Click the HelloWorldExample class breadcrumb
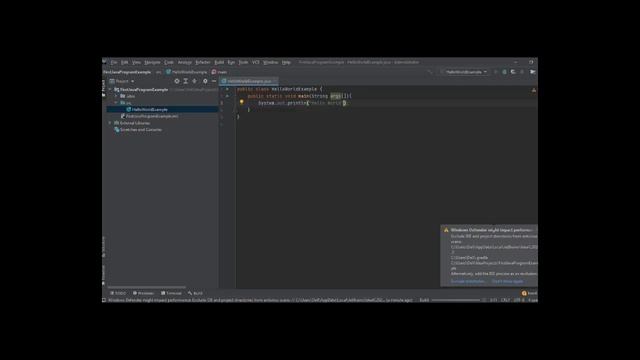640x360 pixels. click(x=187, y=72)
